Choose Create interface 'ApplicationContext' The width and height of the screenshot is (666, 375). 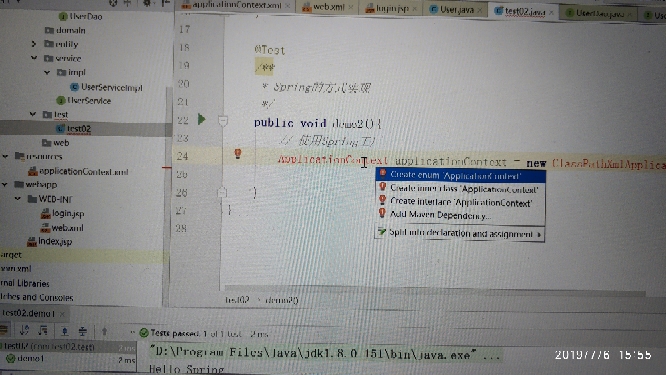tap(460, 202)
